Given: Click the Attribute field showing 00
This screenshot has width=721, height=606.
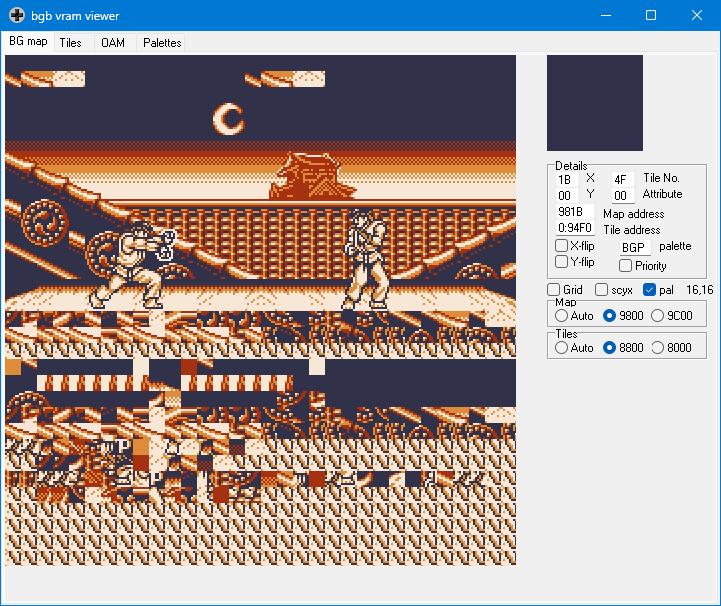Looking at the screenshot, I should pyautogui.click(x=623, y=196).
